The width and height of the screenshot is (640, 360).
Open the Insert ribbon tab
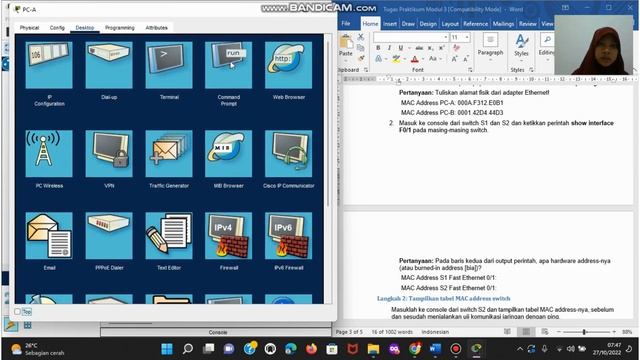click(390, 24)
